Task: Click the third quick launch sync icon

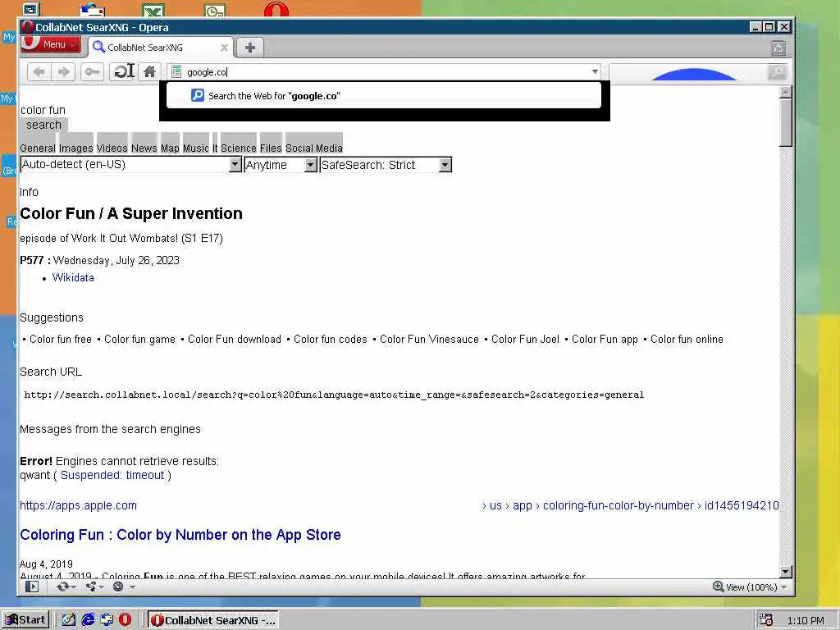Action: tap(107, 620)
